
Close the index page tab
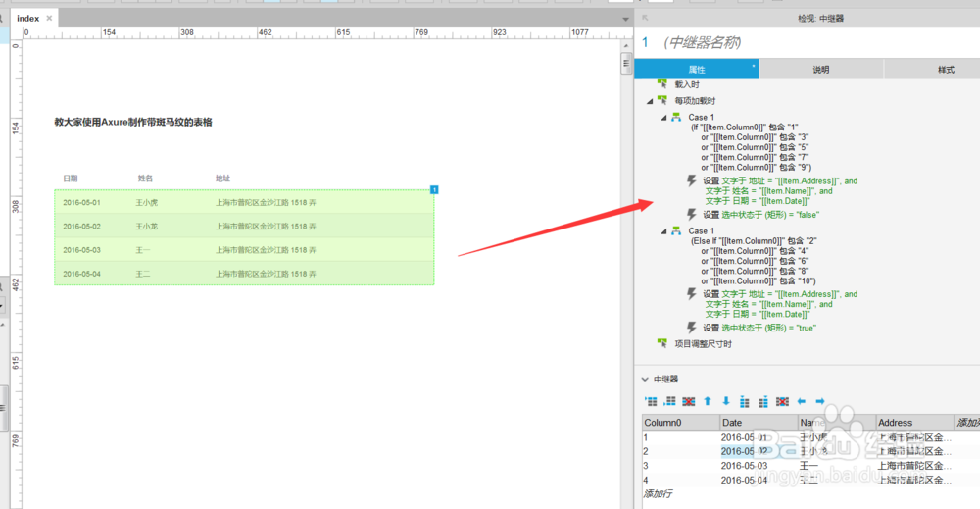point(49,18)
